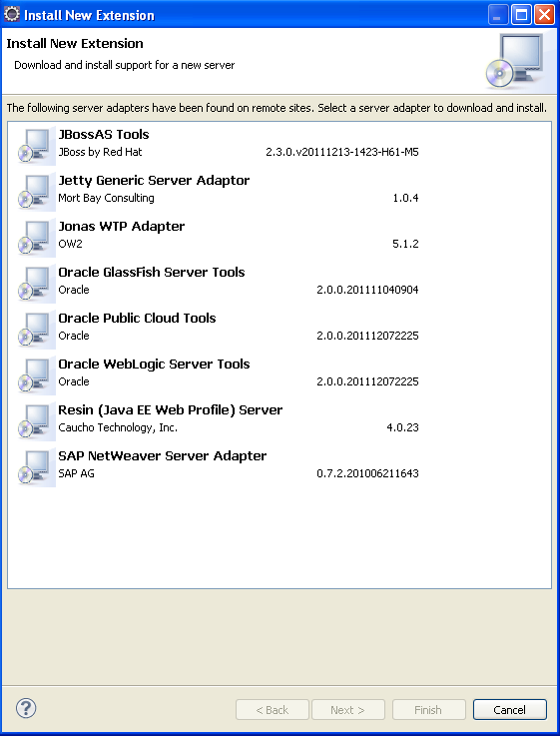560x736 pixels.
Task: Click the SAP NetWeaver Server Adapter icon
Action: click(35, 467)
